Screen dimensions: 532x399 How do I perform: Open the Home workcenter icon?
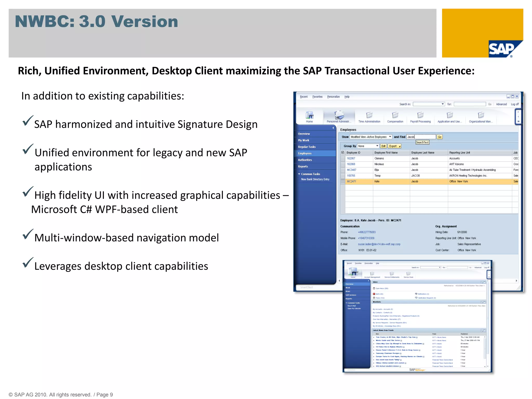(x=309, y=115)
